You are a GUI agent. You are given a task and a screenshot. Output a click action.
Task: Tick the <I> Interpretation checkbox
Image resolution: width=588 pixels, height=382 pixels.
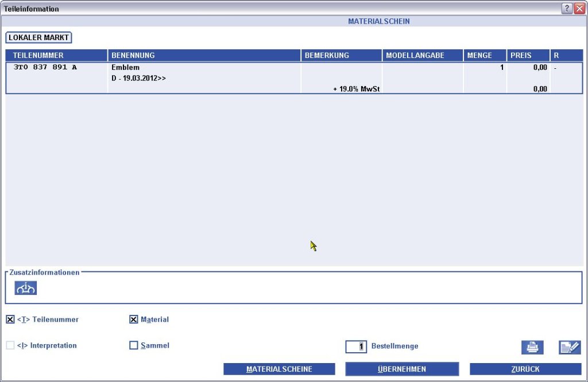[10, 345]
